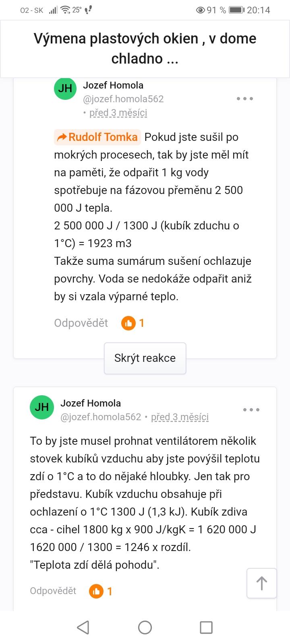Click the 'před 3 měsíci' timestamp on first reply
290x644 pixels.
point(118,113)
